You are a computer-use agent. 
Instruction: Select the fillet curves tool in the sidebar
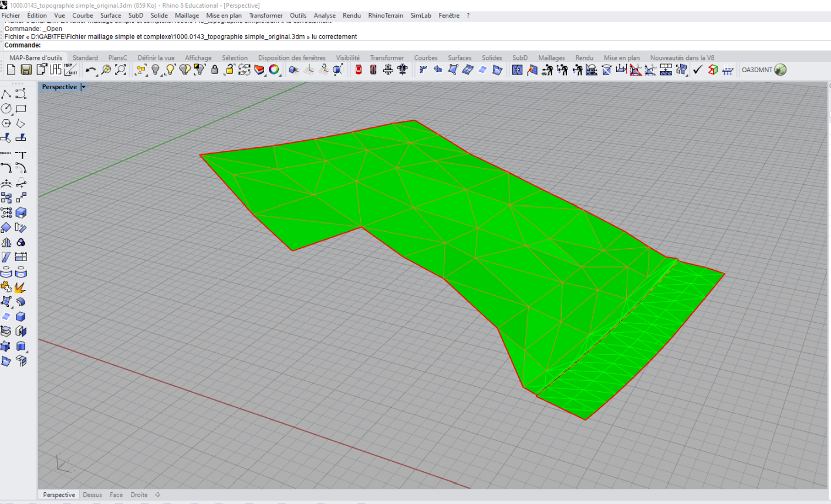tap(6, 168)
